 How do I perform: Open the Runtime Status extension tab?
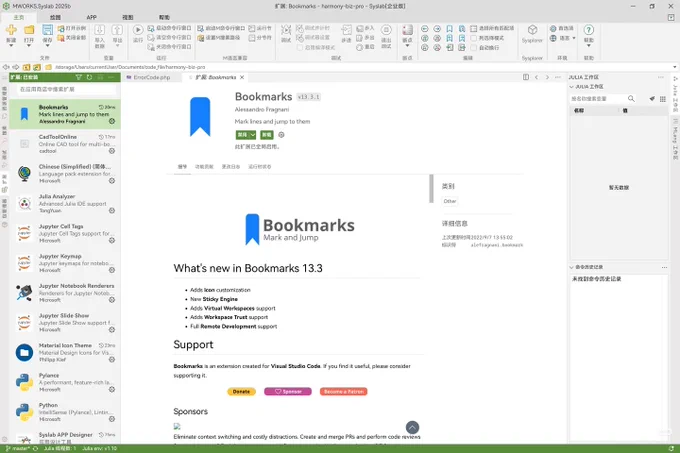point(259,166)
